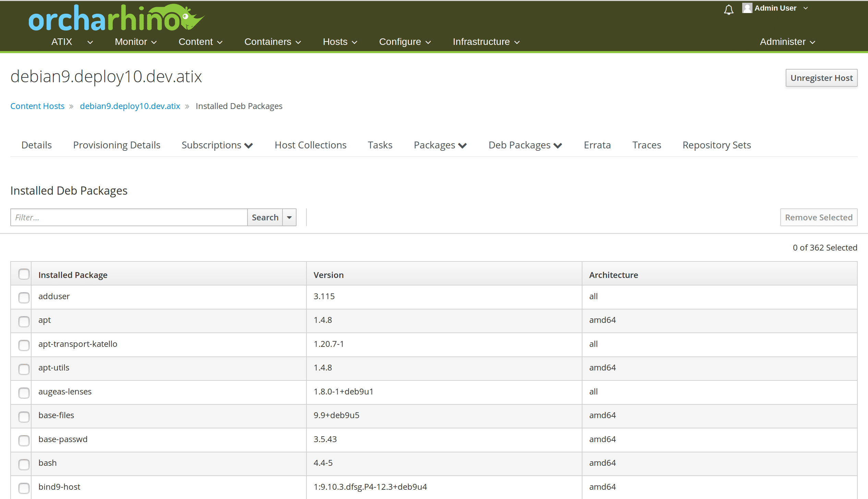This screenshot has height=499, width=868.
Task: Toggle the adduser package checkbox
Action: pyautogui.click(x=24, y=297)
